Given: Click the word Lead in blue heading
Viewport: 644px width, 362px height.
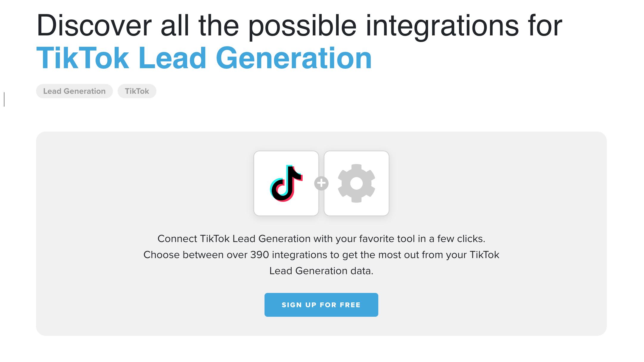Looking at the screenshot, I should [172, 58].
